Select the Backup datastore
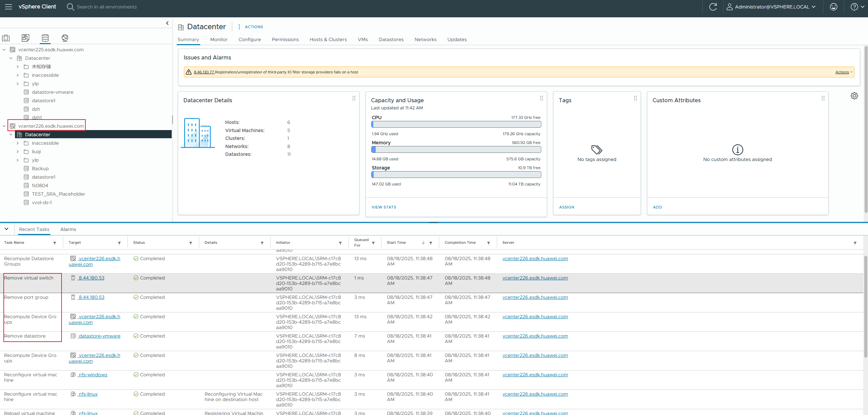Image resolution: width=868 pixels, height=415 pixels. click(x=40, y=168)
